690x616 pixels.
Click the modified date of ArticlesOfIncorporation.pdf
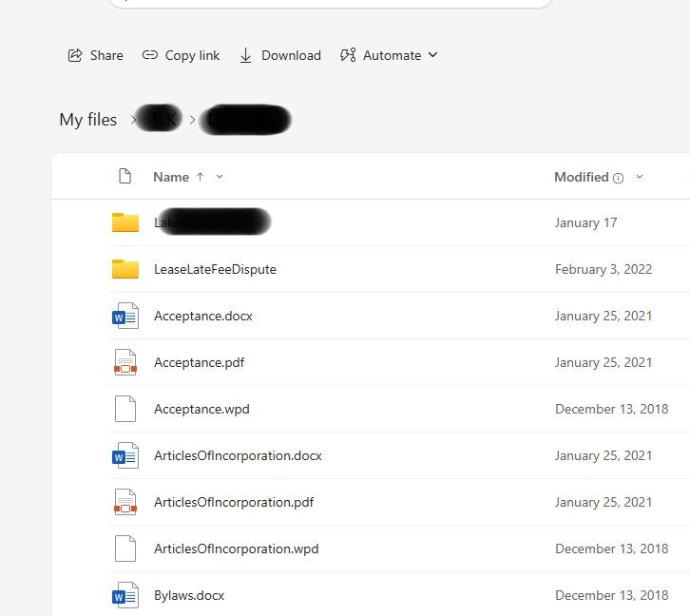[604, 503]
